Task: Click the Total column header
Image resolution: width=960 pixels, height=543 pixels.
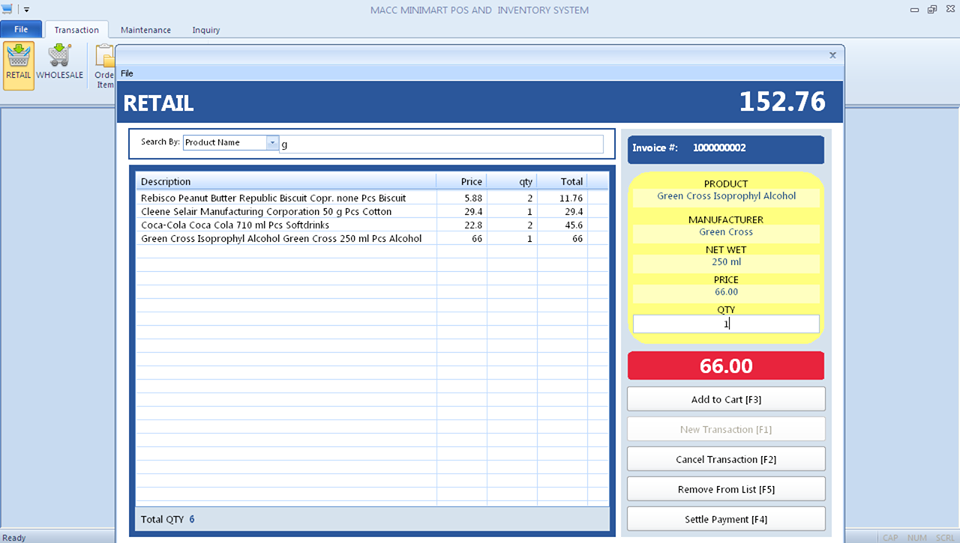Action: coord(563,181)
